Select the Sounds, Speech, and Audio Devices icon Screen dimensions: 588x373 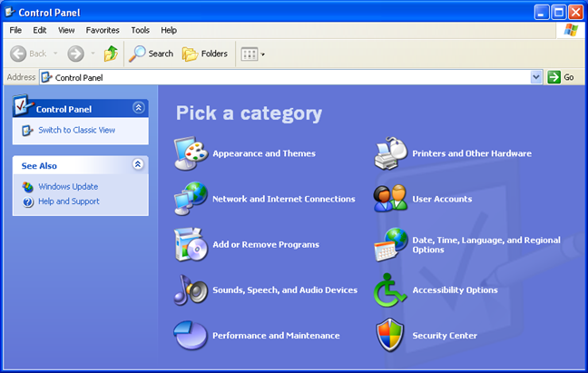[191, 290]
